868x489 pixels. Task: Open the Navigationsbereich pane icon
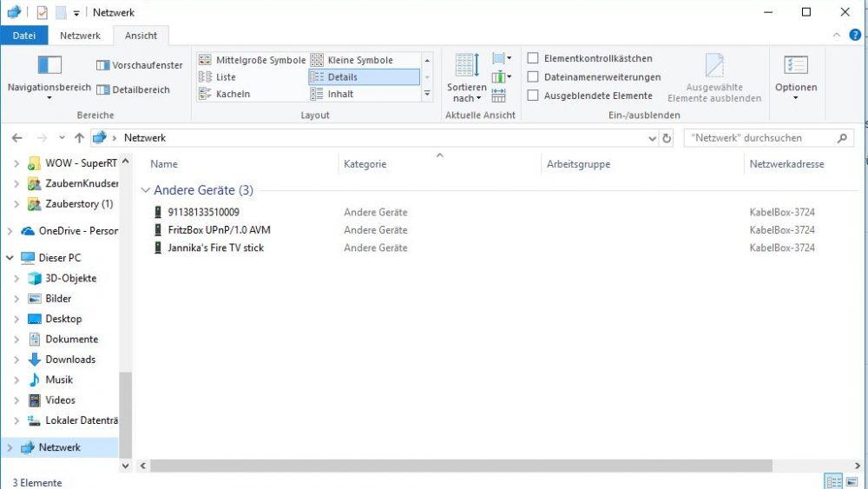click(x=49, y=65)
